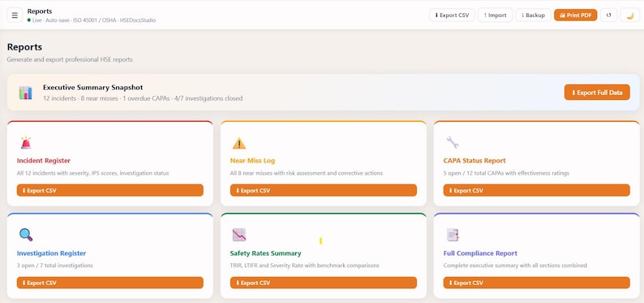Click the Export Full Data button
Image resolution: width=644 pixels, height=303 pixels.
(x=597, y=93)
